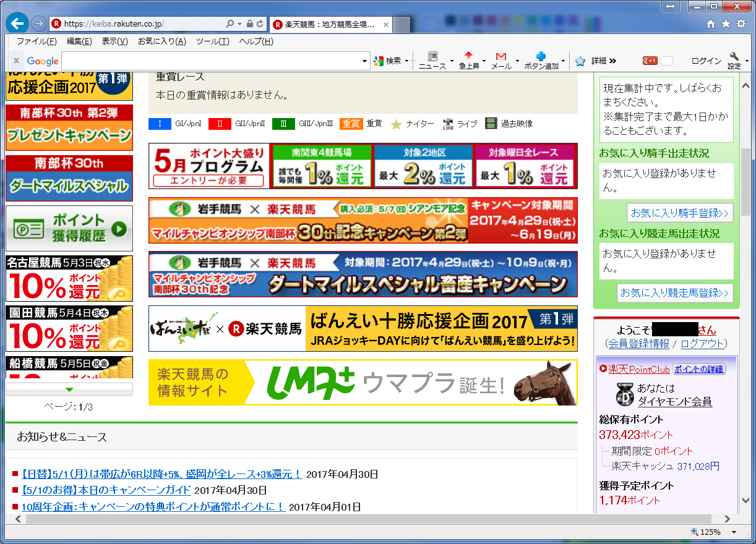
Task: Open the 急上昇 button dropdown arrow
Action: point(484,61)
